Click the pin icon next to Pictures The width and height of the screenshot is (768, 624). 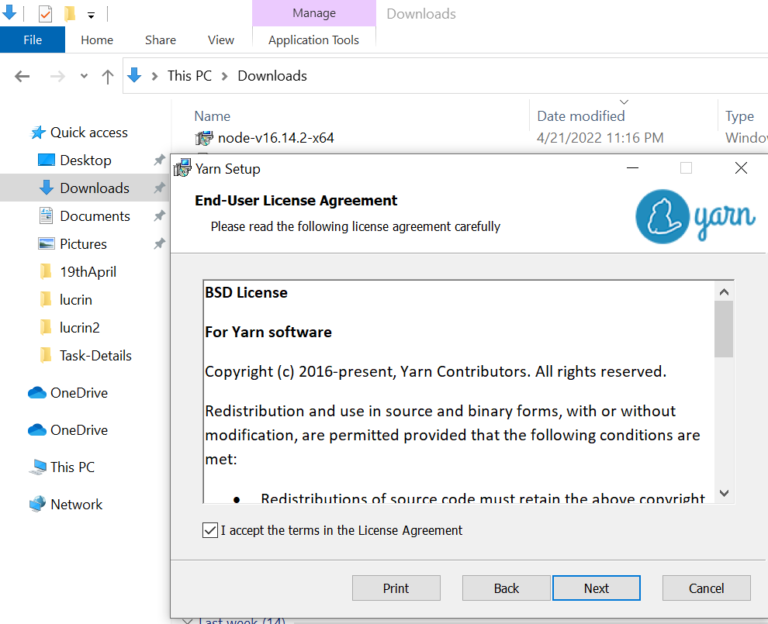point(159,243)
